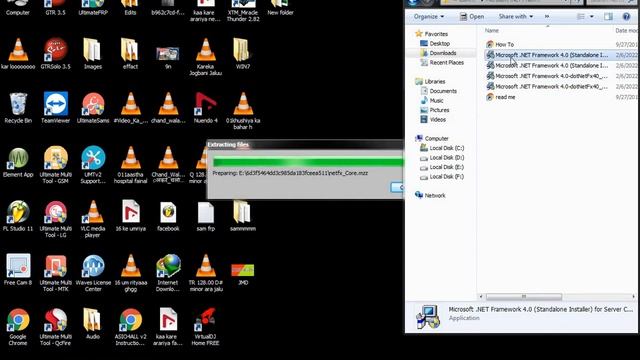Open Local Disk (D:)
This screenshot has height=360, width=640.
(442, 158)
